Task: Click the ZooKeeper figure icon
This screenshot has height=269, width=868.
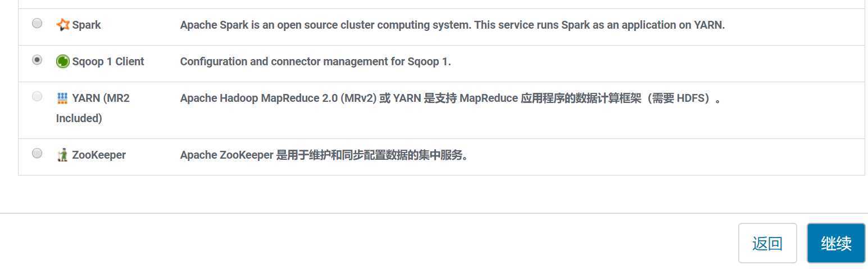Action: pyautogui.click(x=63, y=155)
